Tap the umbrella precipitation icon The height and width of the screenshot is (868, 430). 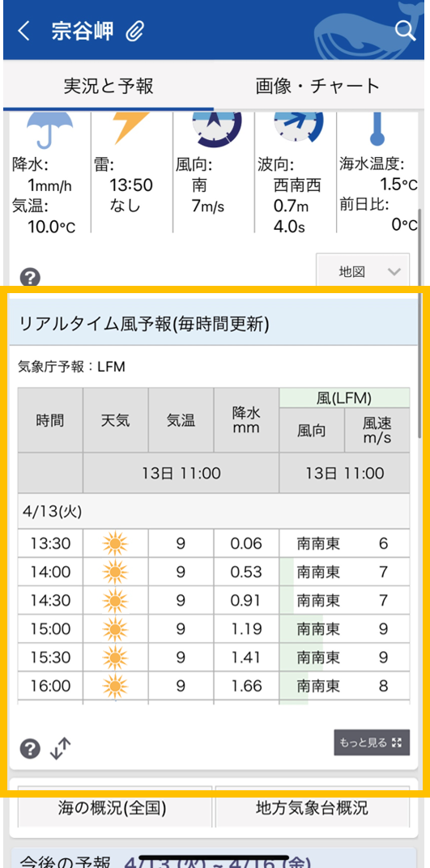pyautogui.click(x=50, y=130)
